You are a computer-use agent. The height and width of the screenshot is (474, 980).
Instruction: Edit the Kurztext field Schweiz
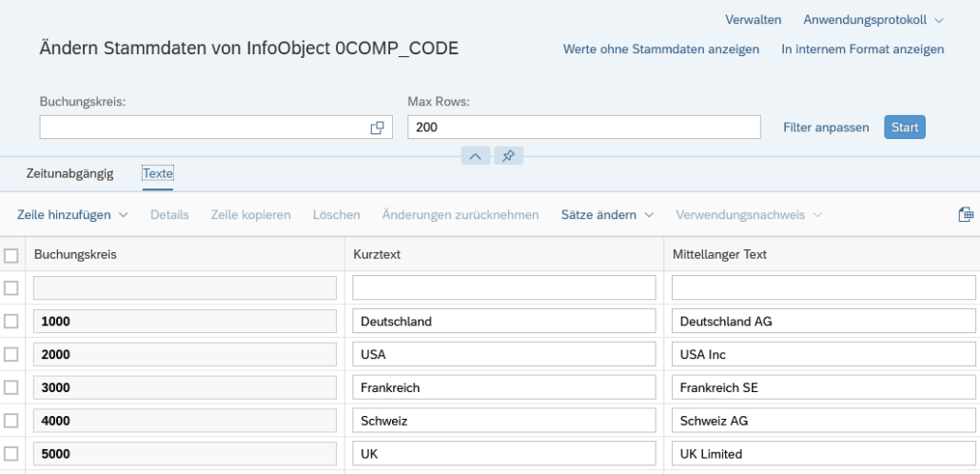pos(503,421)
